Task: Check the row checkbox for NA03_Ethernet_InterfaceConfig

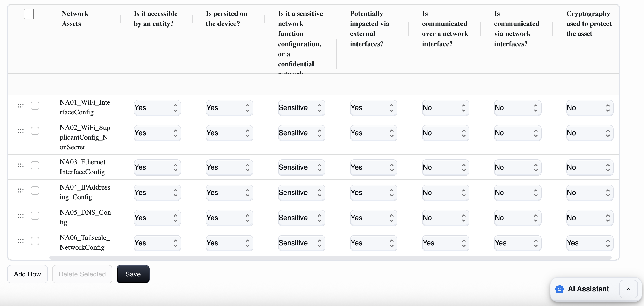Action: pos(35,165)
